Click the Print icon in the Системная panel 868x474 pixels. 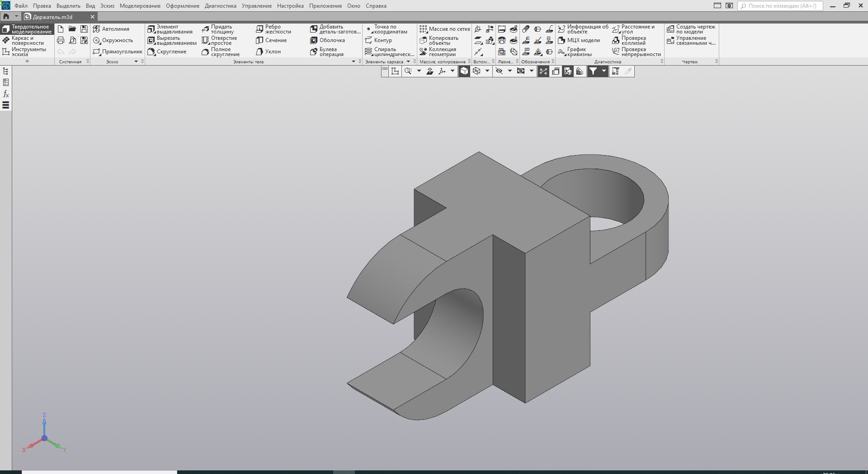pos(61,40)
